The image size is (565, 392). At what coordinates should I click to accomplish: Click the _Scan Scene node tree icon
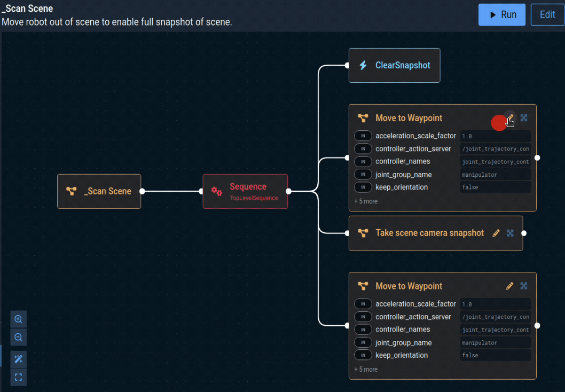click(x=72, y=191)
